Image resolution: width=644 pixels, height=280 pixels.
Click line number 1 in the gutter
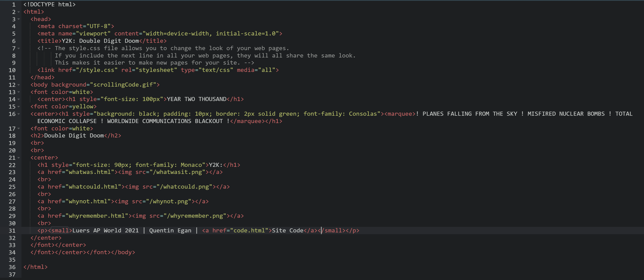point(14,5)
